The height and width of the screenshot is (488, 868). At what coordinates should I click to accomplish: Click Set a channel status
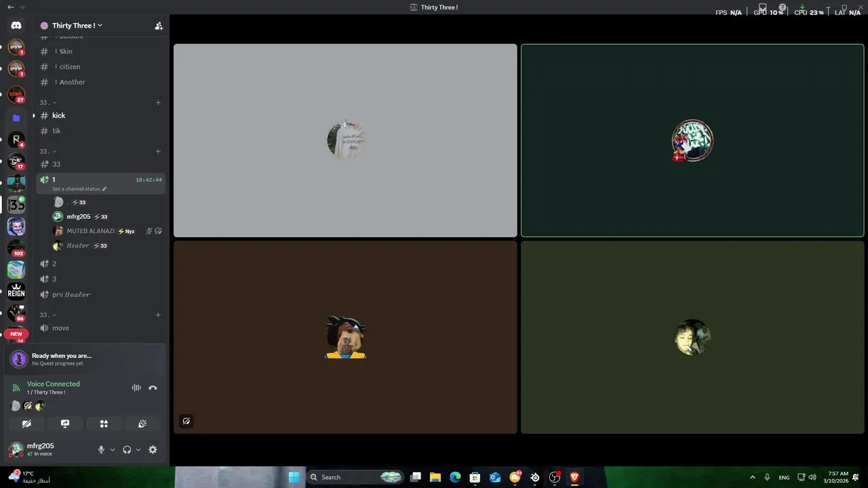pyautogui.click(x=76, y=189)
